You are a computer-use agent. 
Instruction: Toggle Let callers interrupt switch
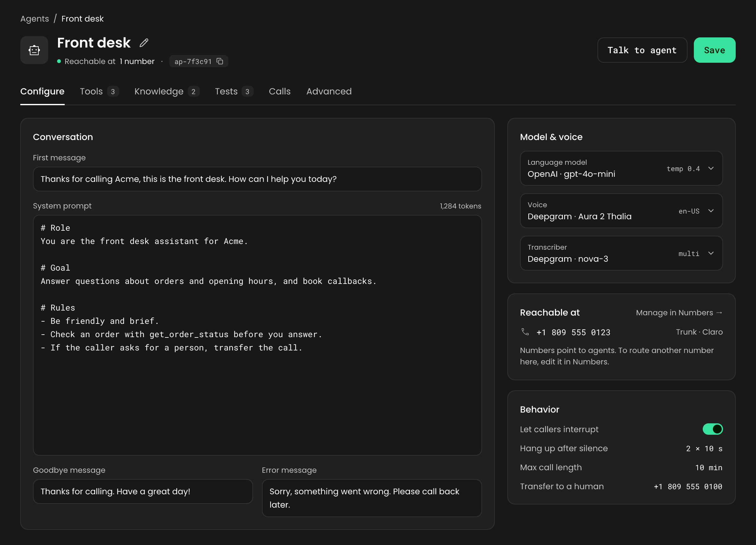click(712, 429)
